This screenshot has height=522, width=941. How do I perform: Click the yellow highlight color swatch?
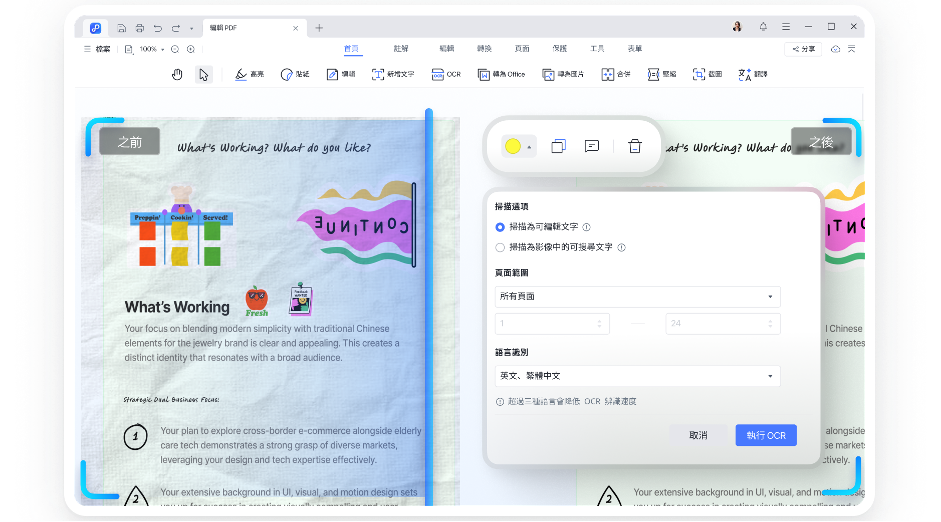pyautogui.click(x=512, y=146)
